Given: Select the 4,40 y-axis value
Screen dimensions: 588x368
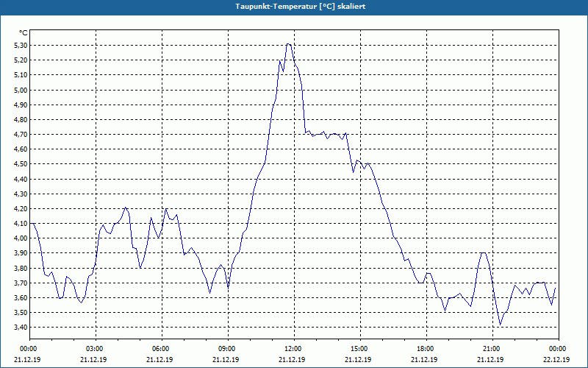Looking at the screenshot, I should tap(21, 179).
